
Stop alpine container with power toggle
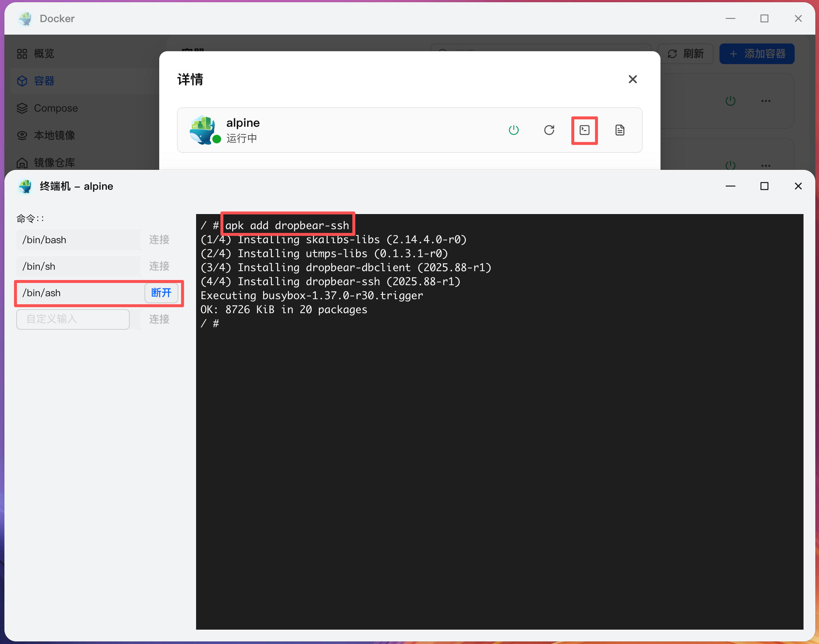pyautogui.click(x=513, y=130)
